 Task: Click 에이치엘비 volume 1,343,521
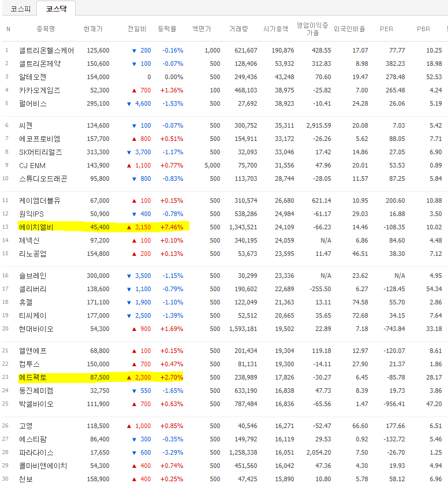[244, 228]
